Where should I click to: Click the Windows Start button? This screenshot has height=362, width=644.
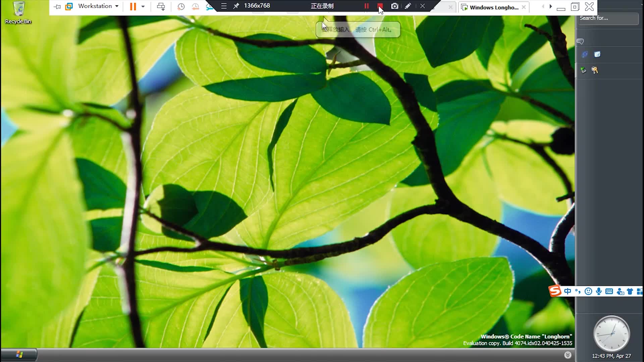[x=19, y=354]
